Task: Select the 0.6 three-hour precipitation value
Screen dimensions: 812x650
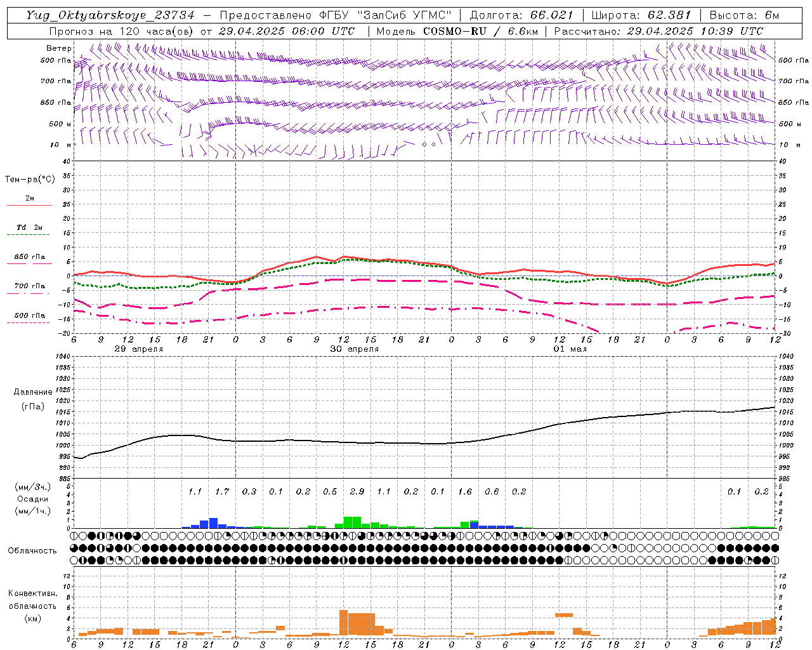Action: click(492, 492)
